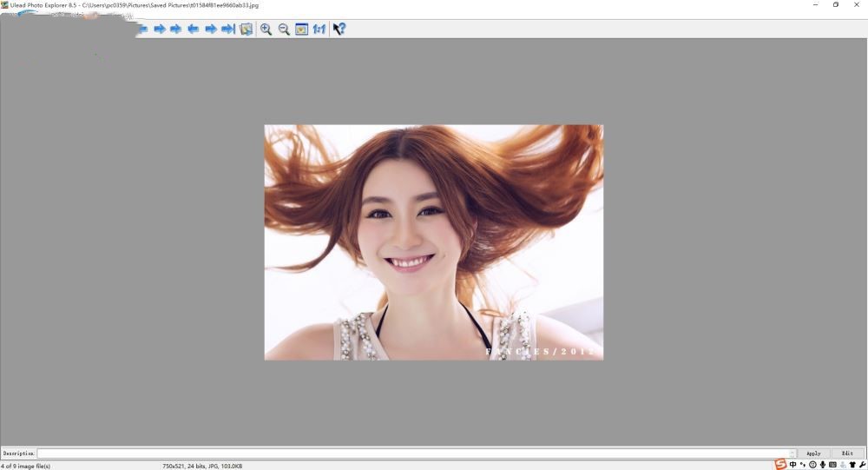Show image at 1:1 actual size
The image size is (868, 470).
319,29
